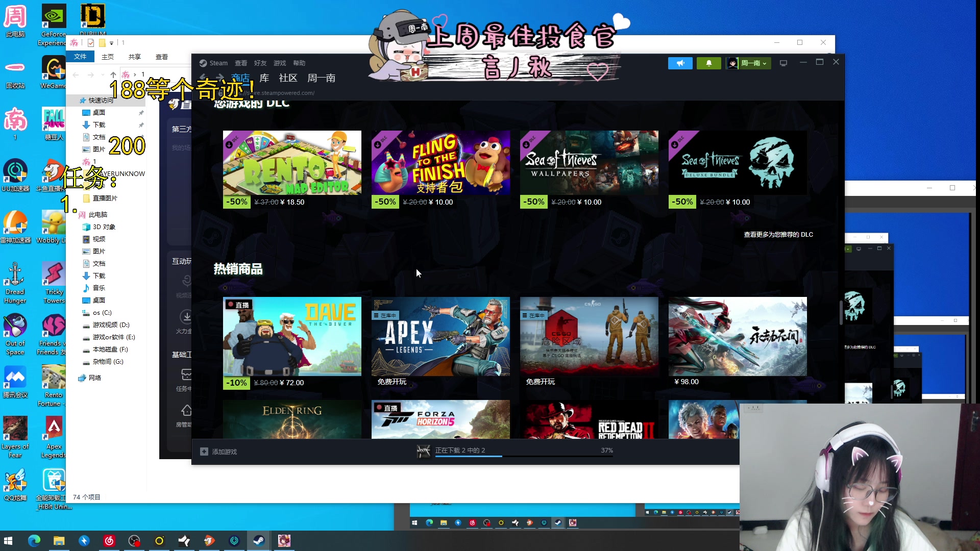Viewport: 980px width, 551px height.
Task: Open Forza Horizon 5 card
Action: [440, 419]
